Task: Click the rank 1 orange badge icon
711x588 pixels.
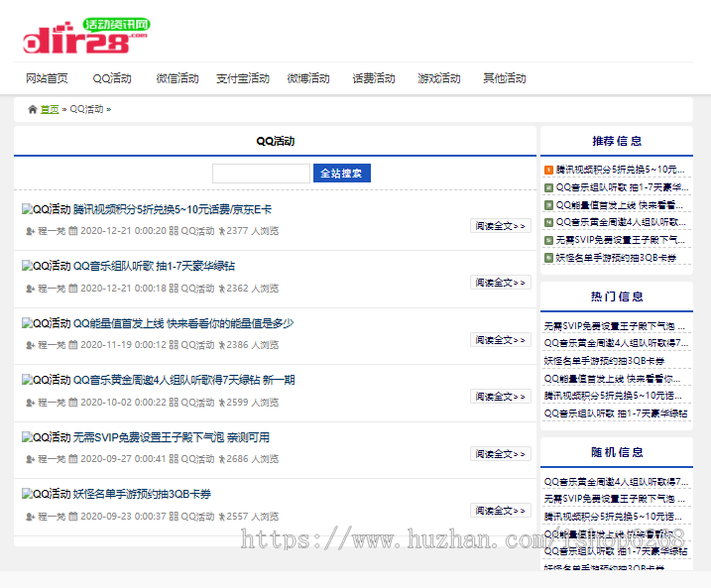Action: pos(548,170)
